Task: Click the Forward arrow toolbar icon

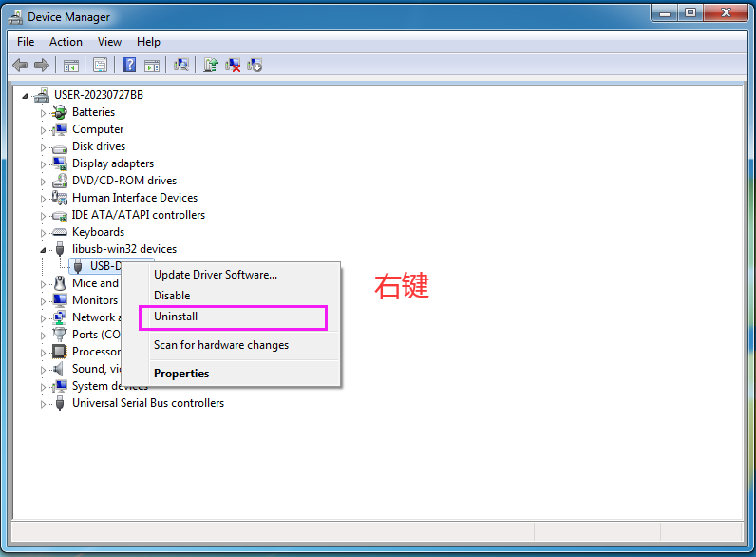Action: pos(41,66)
